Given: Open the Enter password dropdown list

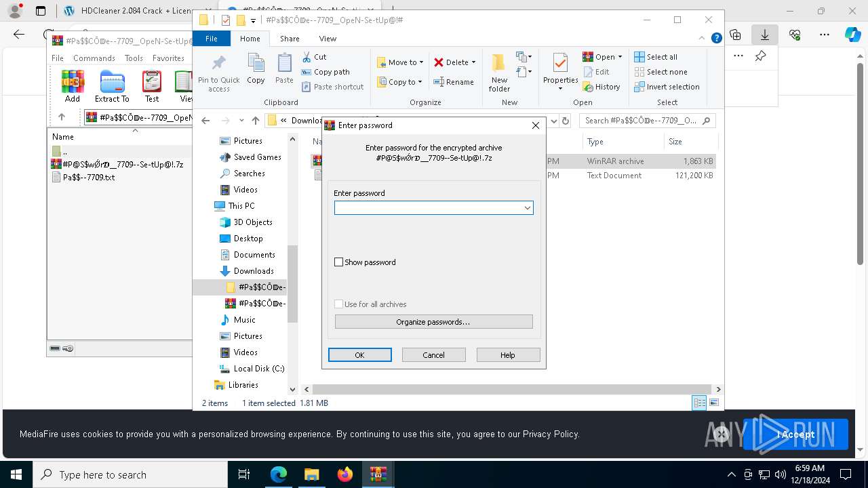Looking at the screenshot, I should pos(527,208).
